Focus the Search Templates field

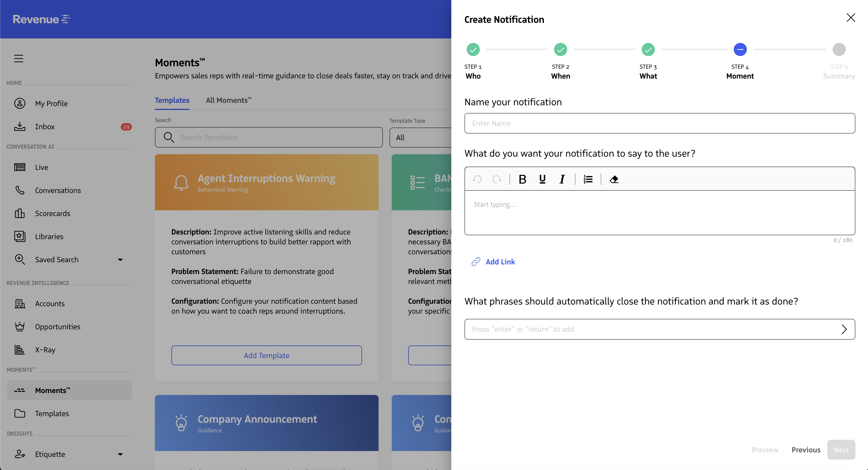269,137
